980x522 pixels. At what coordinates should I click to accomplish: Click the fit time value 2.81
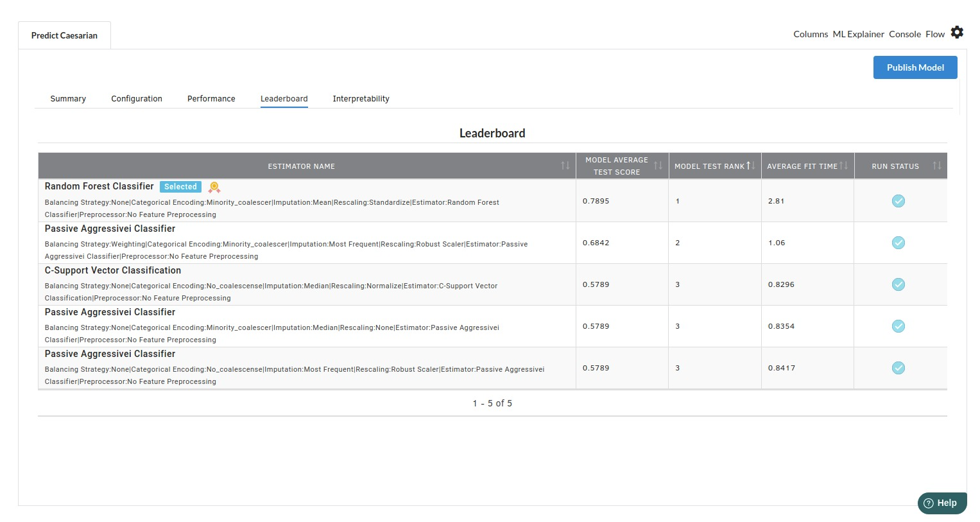pos(777,201)
